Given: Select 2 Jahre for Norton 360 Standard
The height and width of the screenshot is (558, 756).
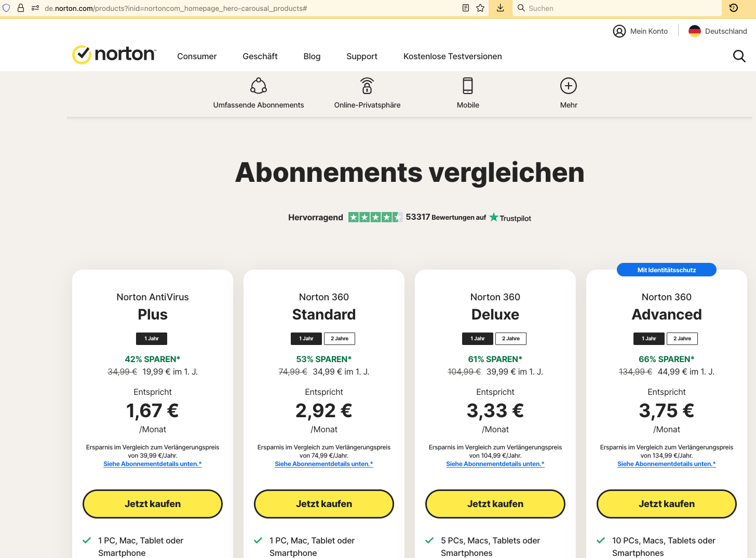Looking at the screenshot, I should point(340,339).
